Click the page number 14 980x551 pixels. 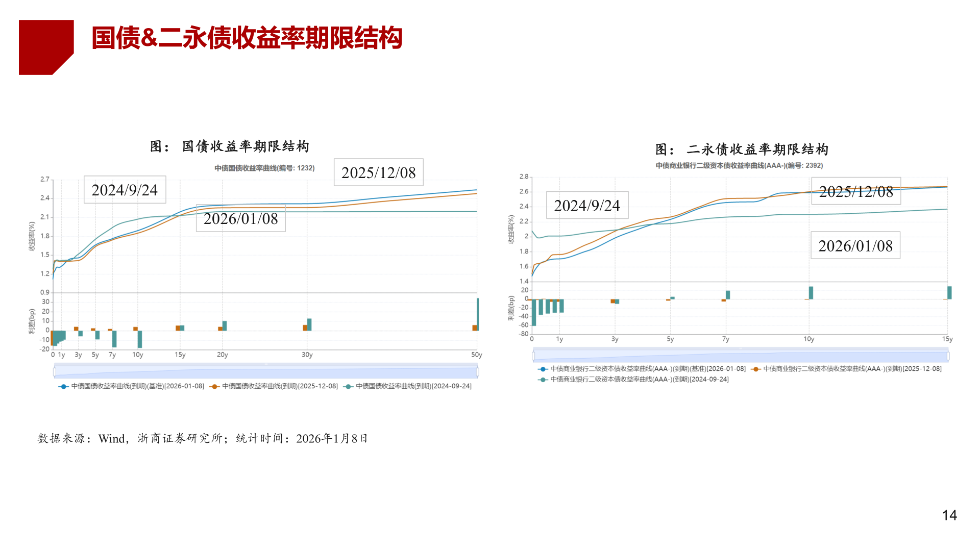point(949,515)
